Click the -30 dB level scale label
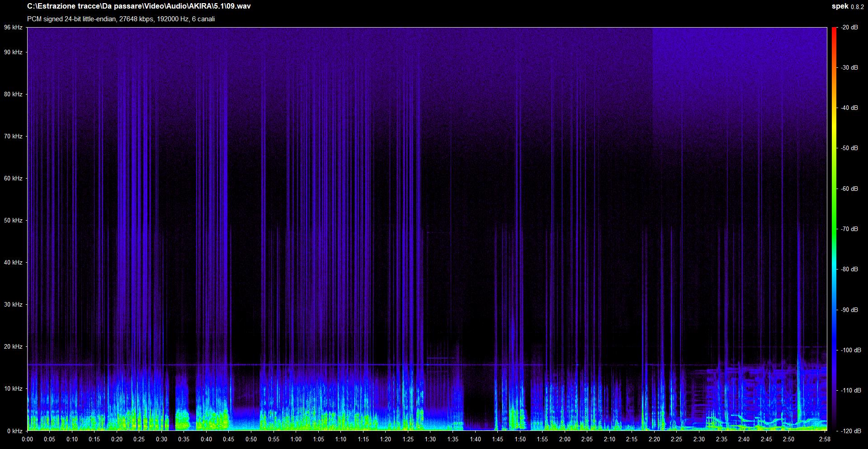Screen dimensions: 868x449 [x=849, y=68]
